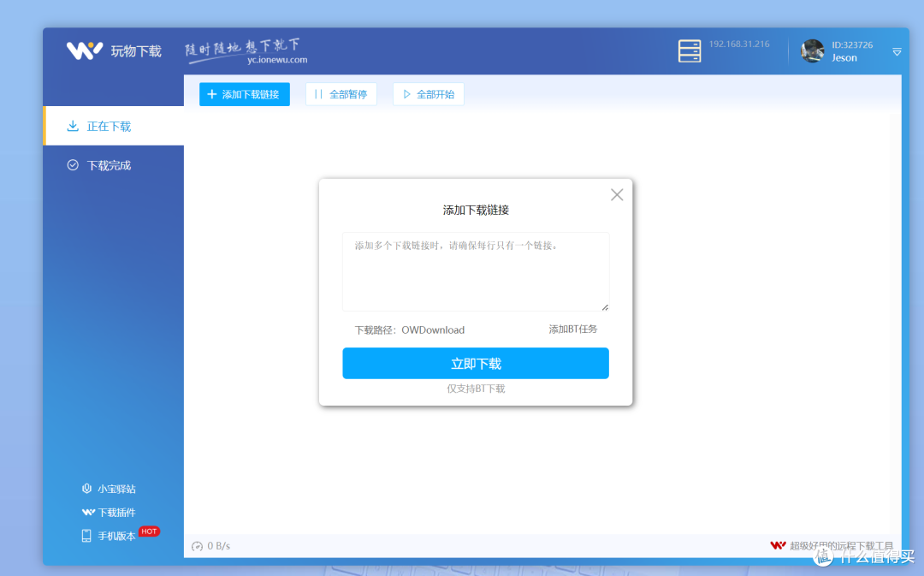The image size is (924, 576).
Task: Click the 立即下载 button
Action: click(x=476, y=363)
